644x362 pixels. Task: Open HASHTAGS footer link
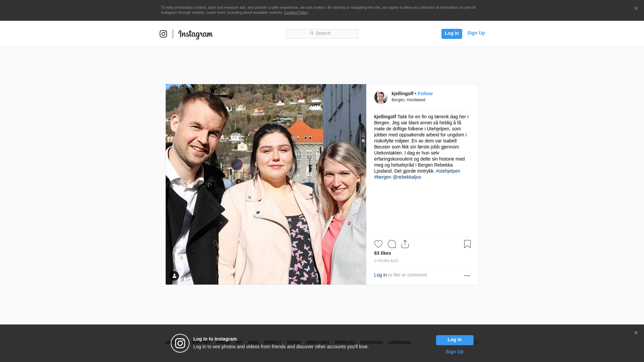(372, 343)
